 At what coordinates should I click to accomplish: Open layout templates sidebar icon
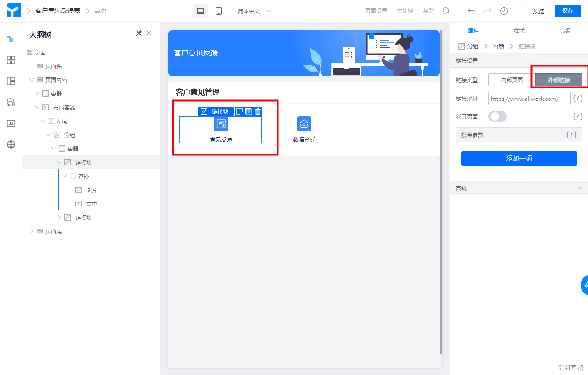pos(11,81)
